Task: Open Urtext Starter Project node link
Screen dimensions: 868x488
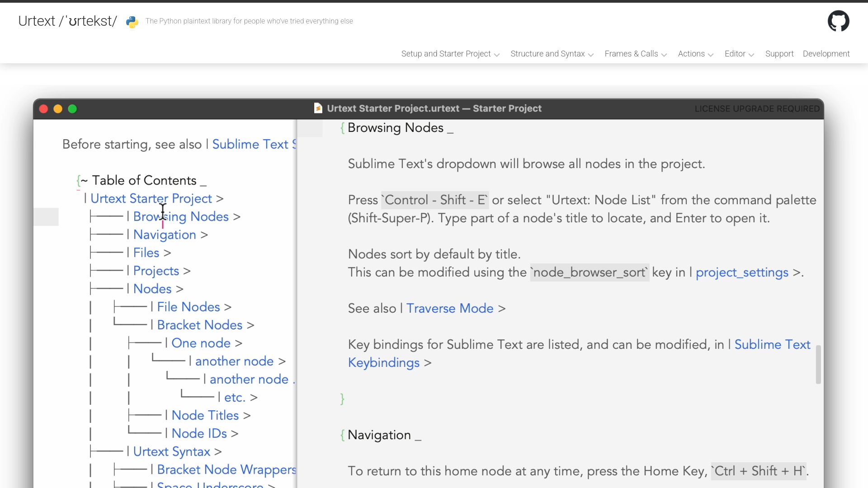Action: coord(151,198)
